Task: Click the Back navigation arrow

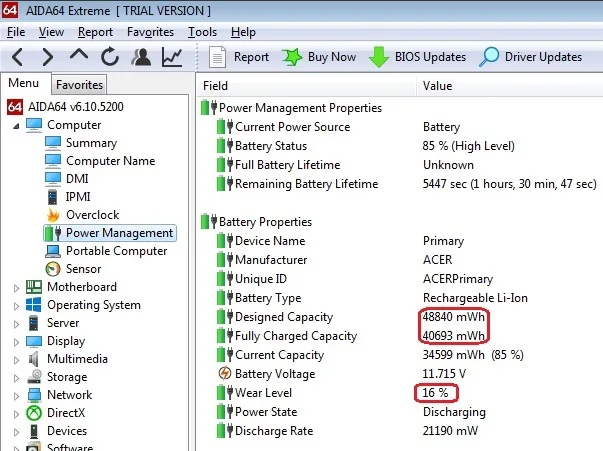Action: 17,57
